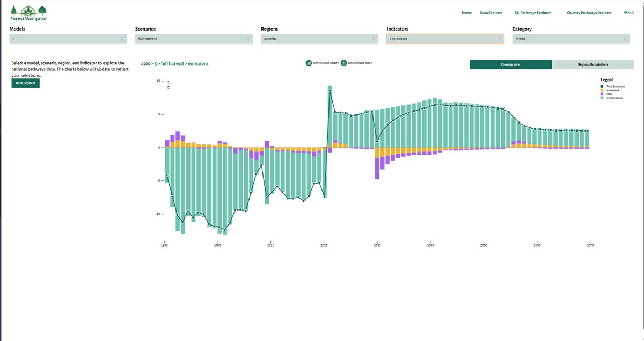644x341 pixels.
Task: Click the litter legend swatch
Action: 602,93
